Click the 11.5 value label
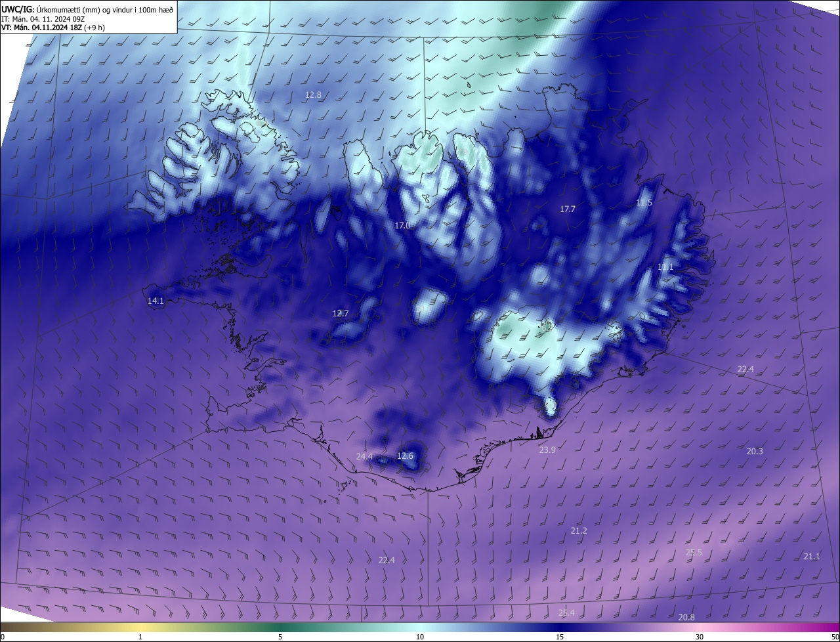 (x=644, y=203)
